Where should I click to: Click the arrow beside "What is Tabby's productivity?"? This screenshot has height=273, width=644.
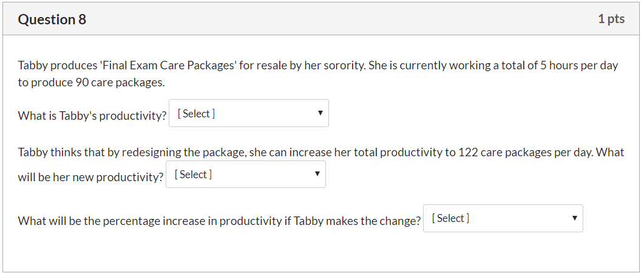[x=320, y=113]
